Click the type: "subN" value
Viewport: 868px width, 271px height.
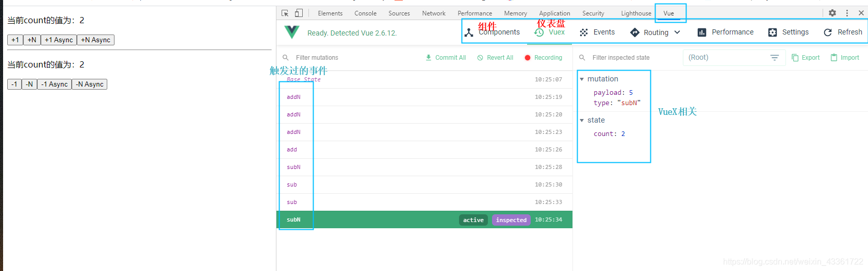(617, 103)
